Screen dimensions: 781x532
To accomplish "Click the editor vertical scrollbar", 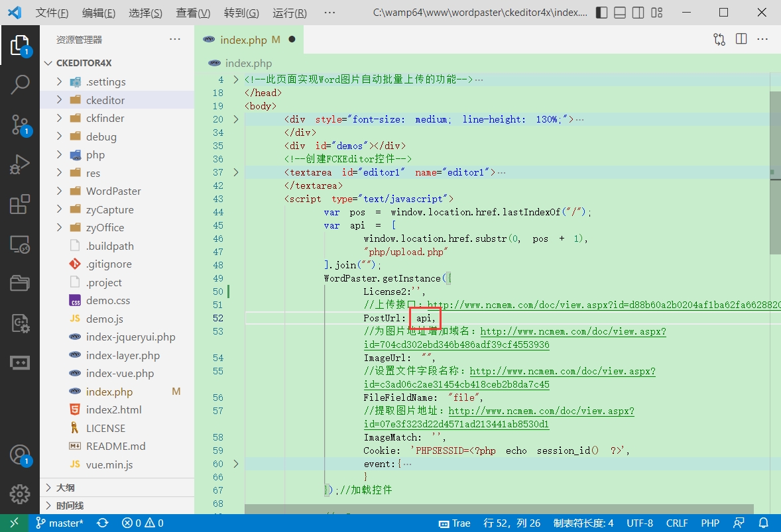I will tap(775, 172).
